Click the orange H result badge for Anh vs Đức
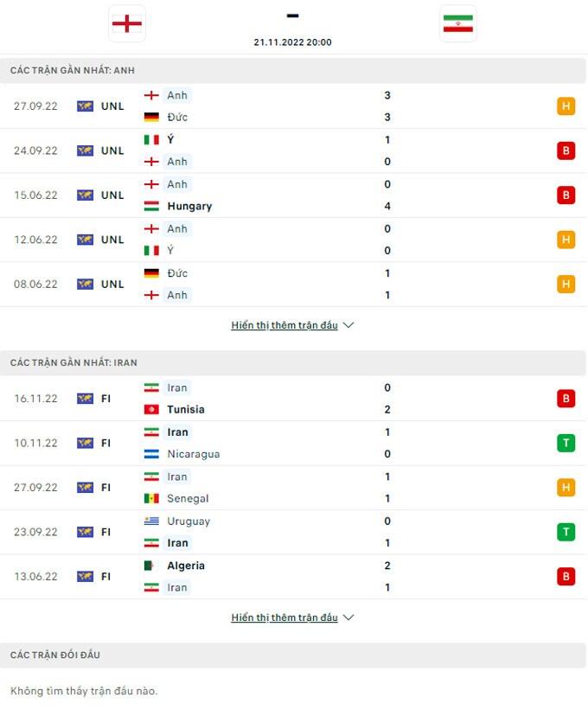The image size is (588, 710). pyautogui.click(x=566, y=106)
